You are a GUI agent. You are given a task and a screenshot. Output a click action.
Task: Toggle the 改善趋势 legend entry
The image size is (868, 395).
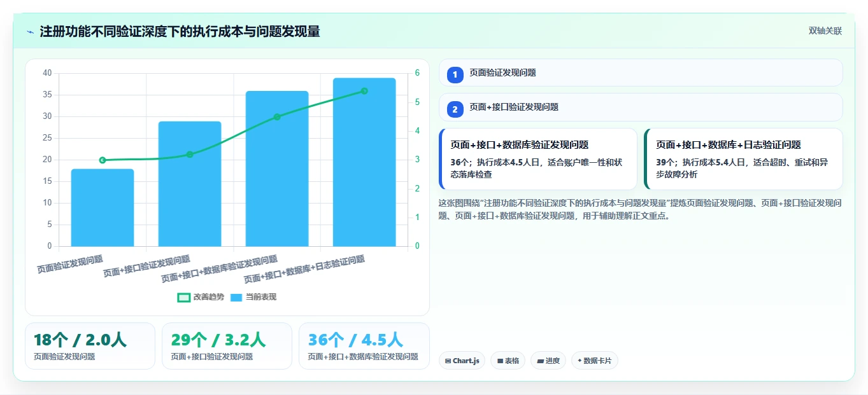201,297
